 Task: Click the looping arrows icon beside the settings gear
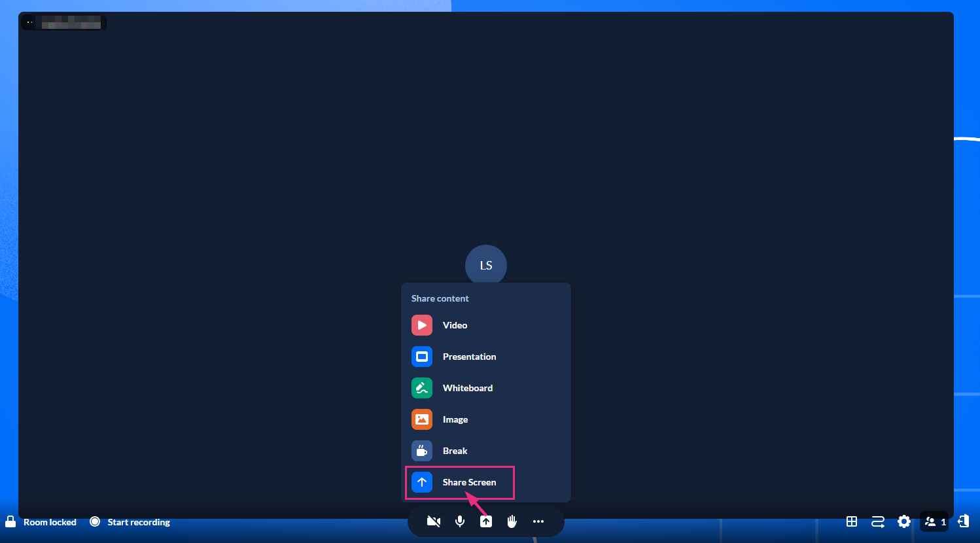coord(878,521)
